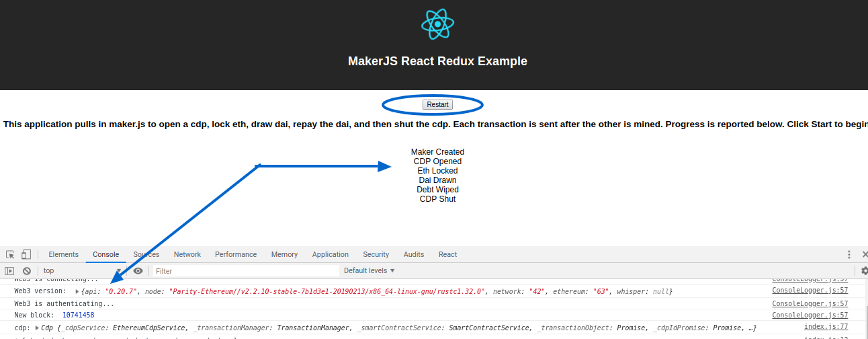
Task: Click the console Filter input field
Action: (246, 271)
